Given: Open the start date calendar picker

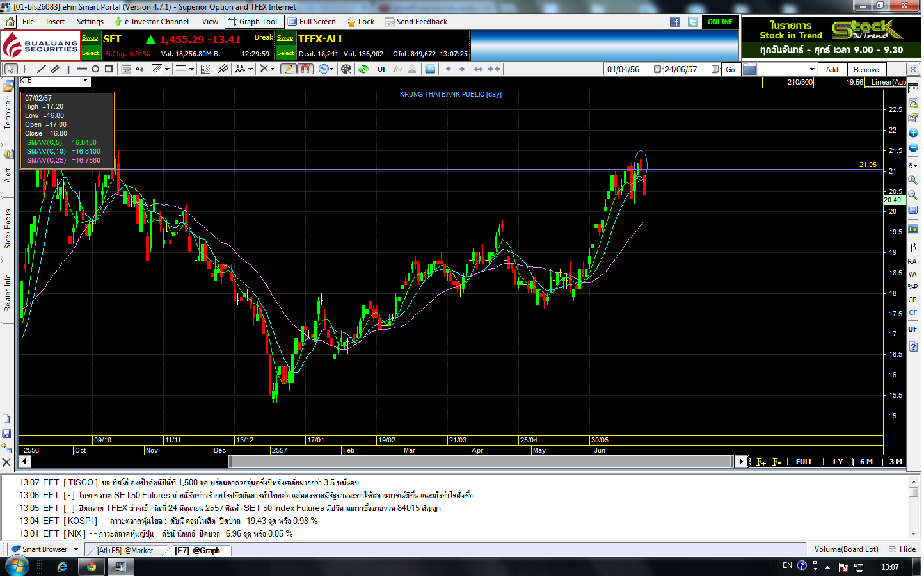Looking at the screenshot, I should pyautogui.click(x=658, y=70).
